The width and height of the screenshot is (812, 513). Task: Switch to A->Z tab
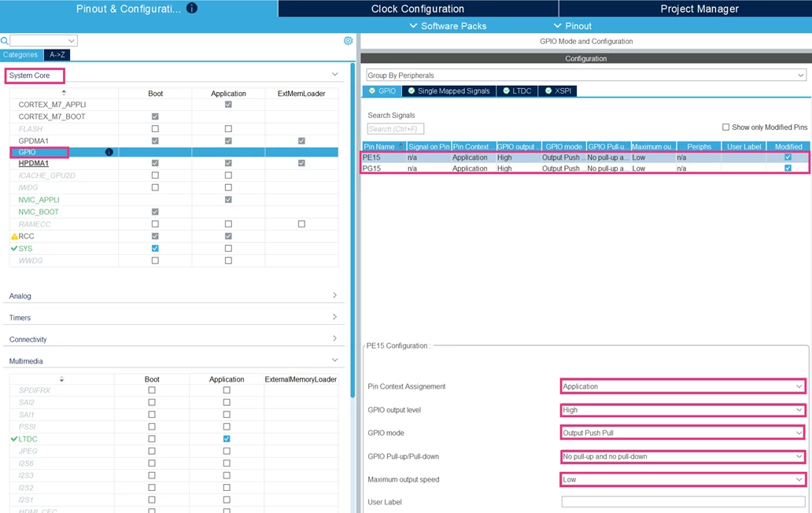57,55
